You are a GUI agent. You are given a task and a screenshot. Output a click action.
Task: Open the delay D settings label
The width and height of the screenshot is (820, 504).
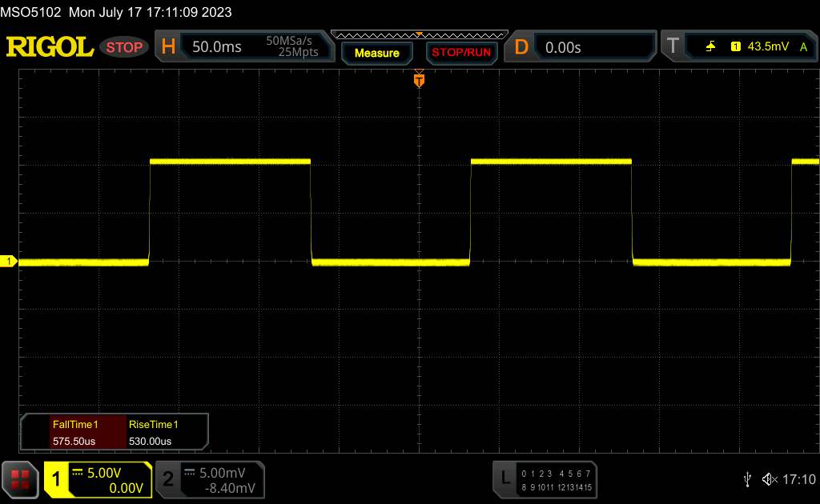coord(521,47)
